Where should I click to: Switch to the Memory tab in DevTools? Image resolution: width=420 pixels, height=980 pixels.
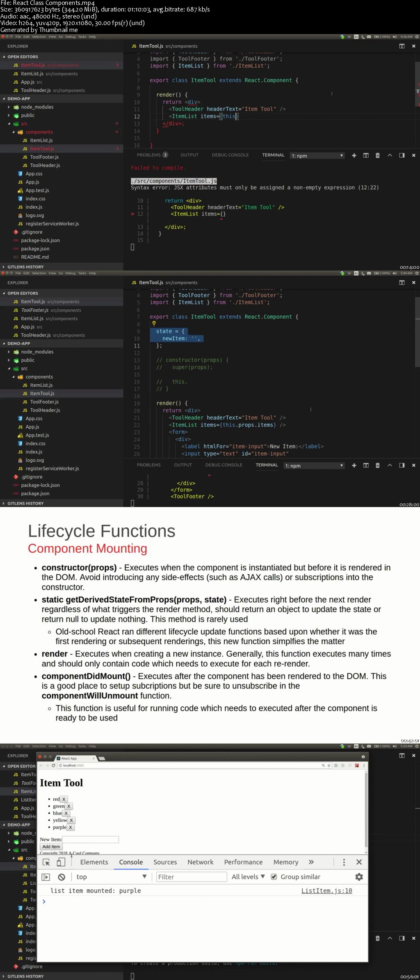tap(286, 862)
